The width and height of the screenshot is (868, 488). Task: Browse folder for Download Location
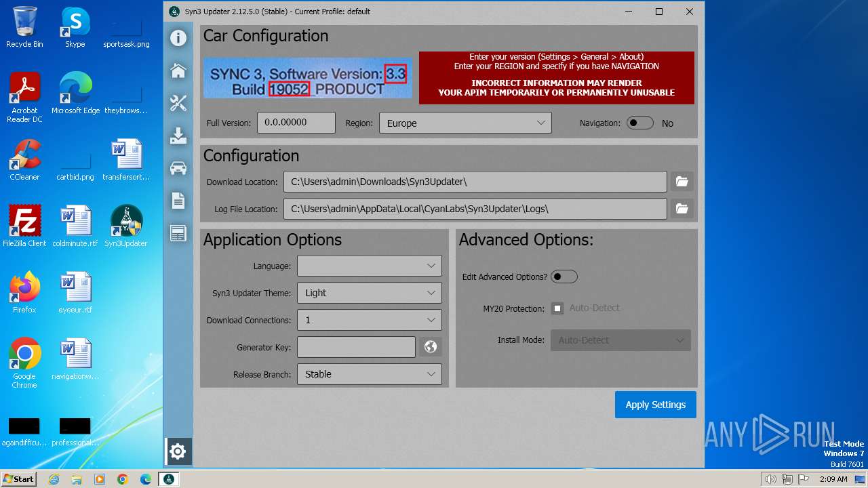point(682,182)
